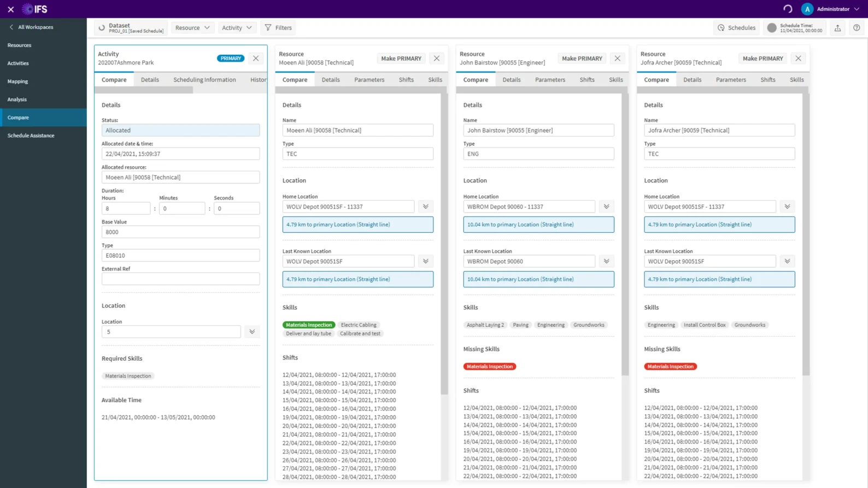Click the Schedules clock button
The image size is (868, 488).
pos(736,28)
